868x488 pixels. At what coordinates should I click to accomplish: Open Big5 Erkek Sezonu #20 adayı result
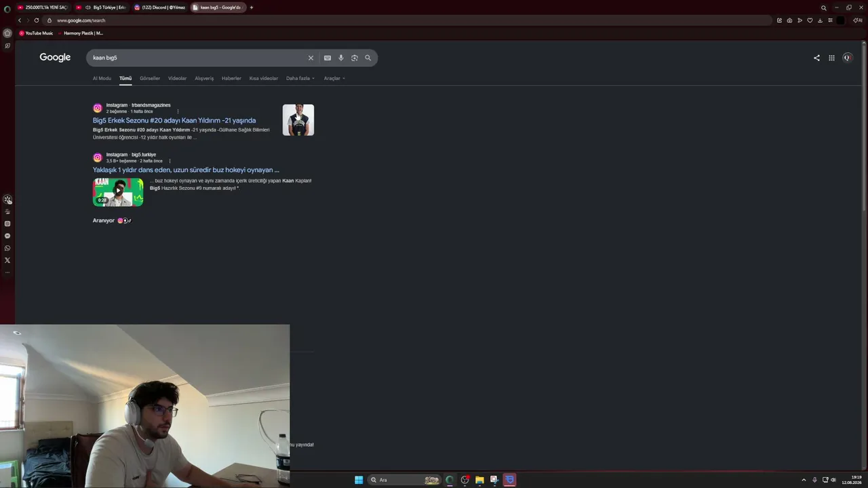[174, 121]
